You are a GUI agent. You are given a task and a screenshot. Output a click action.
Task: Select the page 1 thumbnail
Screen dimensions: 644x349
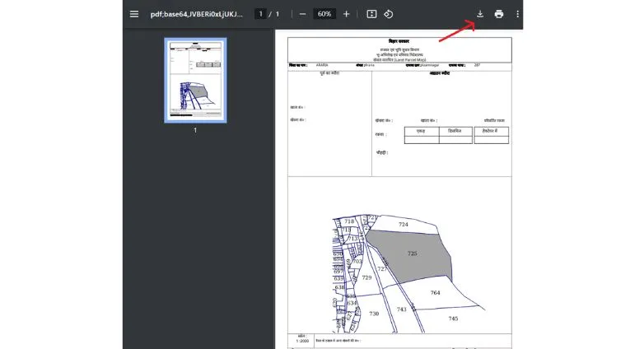[x=195, y=79]
